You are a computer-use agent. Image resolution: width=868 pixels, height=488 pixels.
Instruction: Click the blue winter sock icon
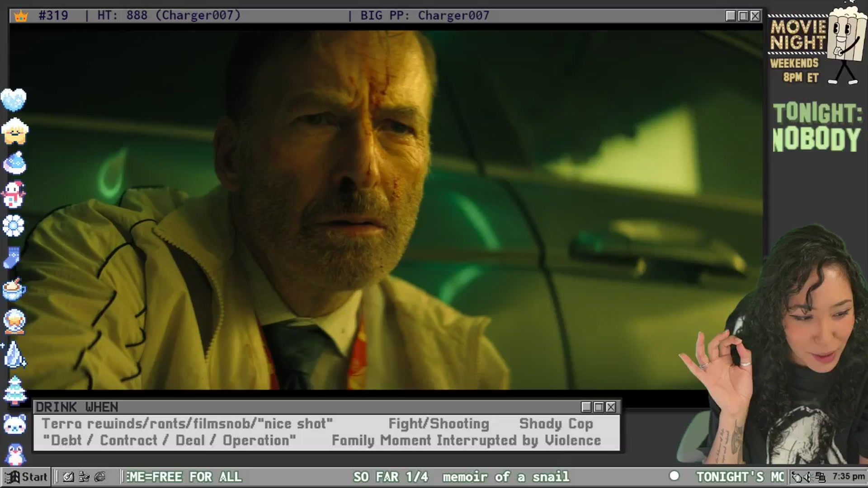[12, 258]
